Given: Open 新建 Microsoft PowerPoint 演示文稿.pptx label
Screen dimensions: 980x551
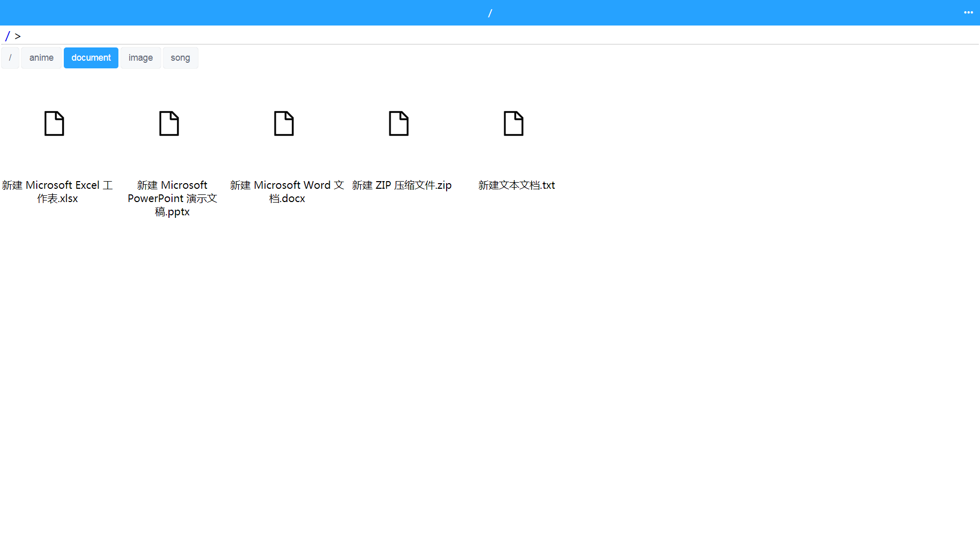Looking at the screenshot, I should tap(172, 198).
